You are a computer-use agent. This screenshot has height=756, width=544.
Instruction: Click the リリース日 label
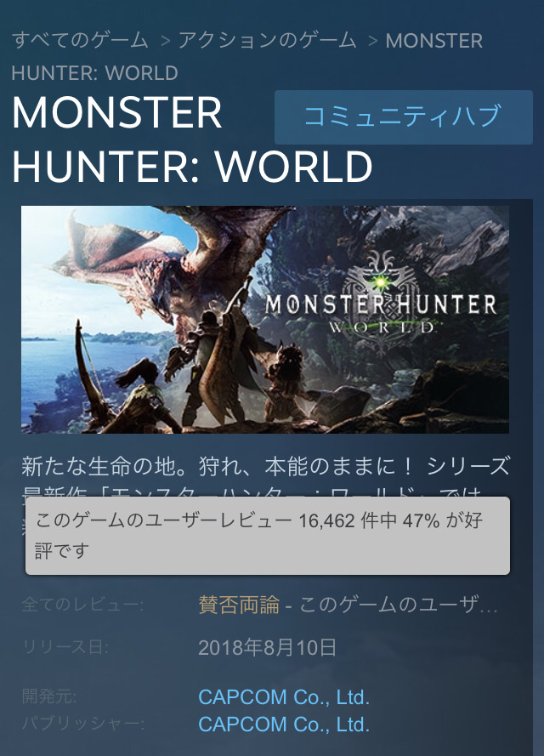65,647
